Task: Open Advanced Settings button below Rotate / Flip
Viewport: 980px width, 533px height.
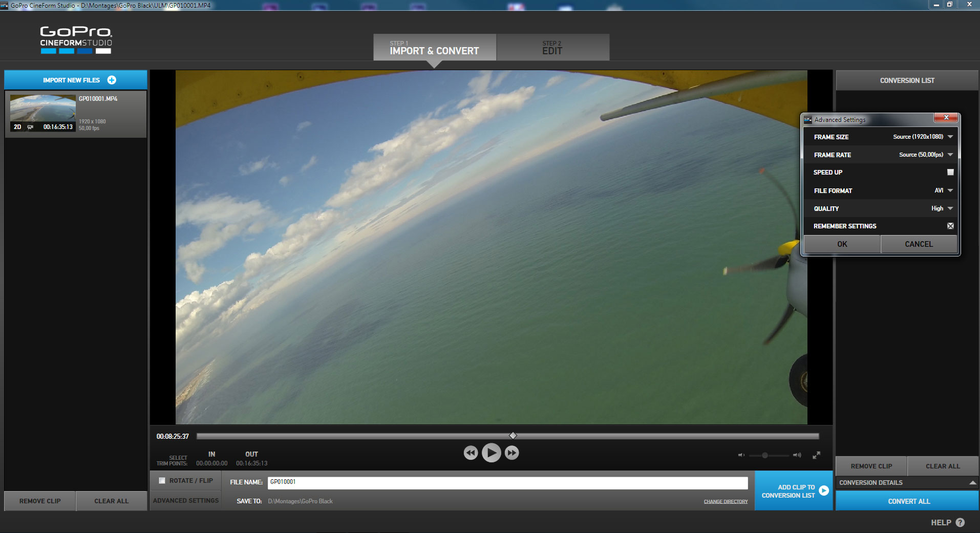Action: [186, 501]
